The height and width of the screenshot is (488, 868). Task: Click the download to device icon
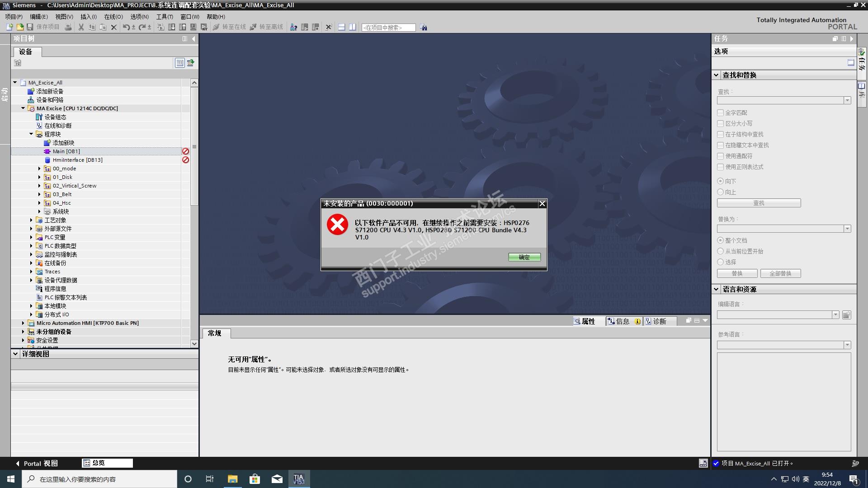click(172, 27)
